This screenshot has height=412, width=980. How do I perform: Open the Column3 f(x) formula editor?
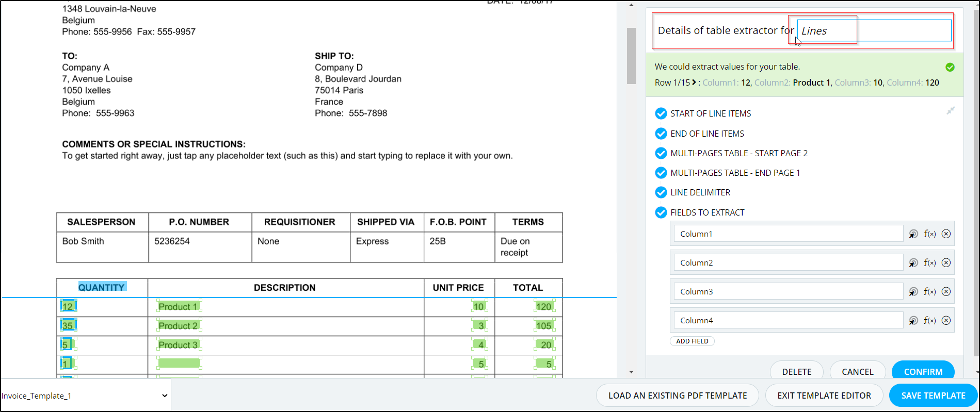[930, 292]
